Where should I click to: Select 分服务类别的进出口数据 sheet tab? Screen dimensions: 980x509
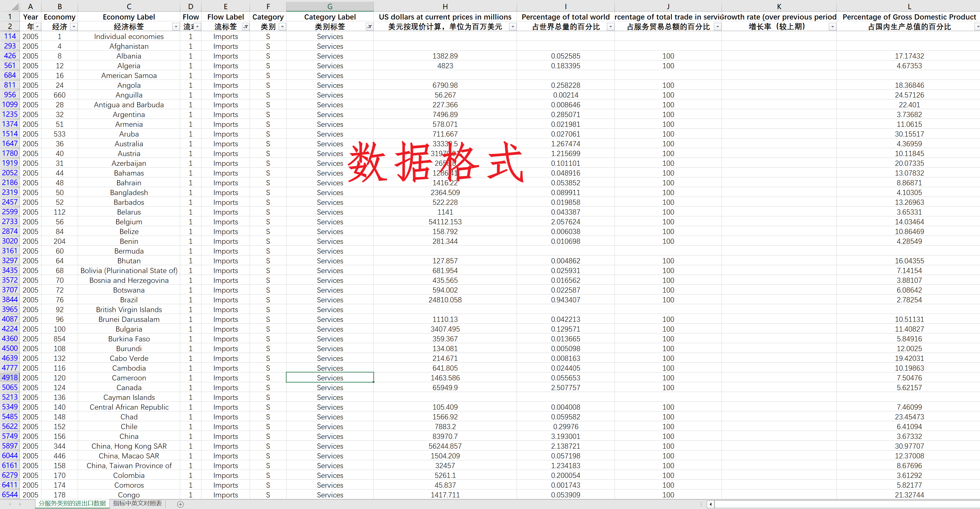click(x=72, y=503)
